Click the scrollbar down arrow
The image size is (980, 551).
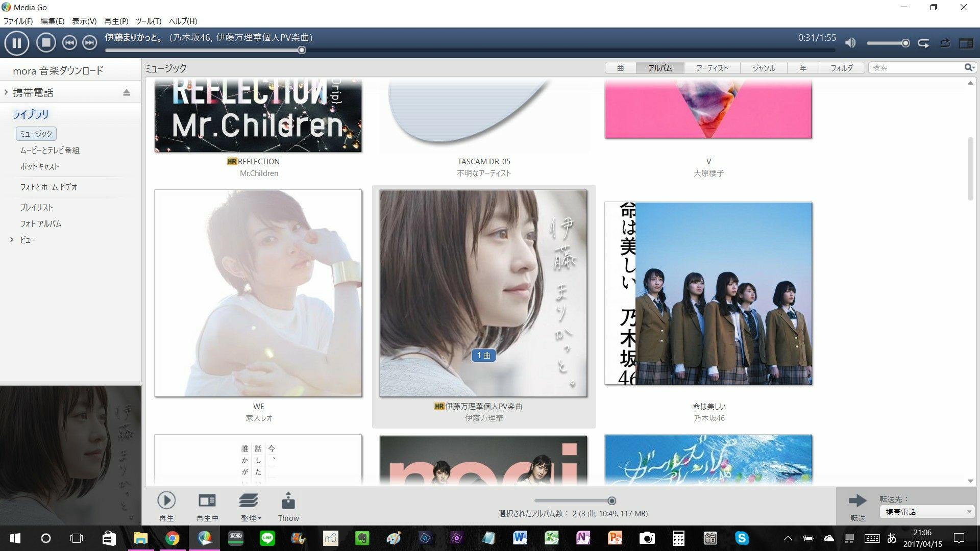point(970,481)
